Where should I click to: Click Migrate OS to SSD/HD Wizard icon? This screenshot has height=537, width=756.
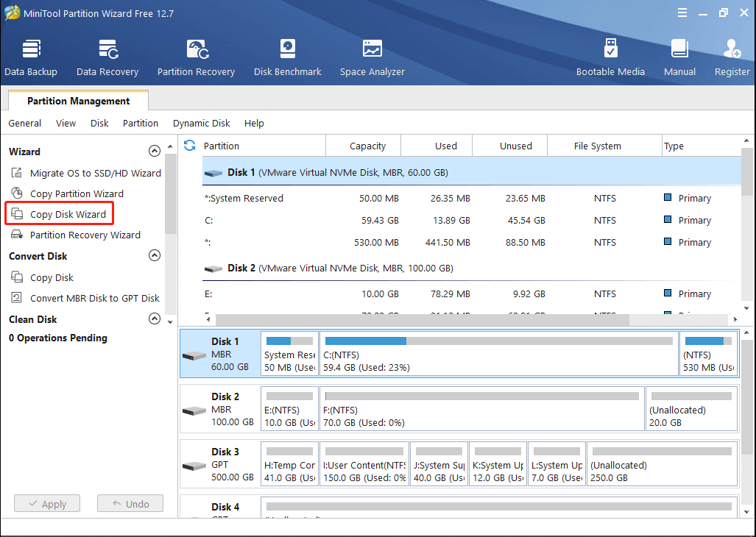pos(17,172)
